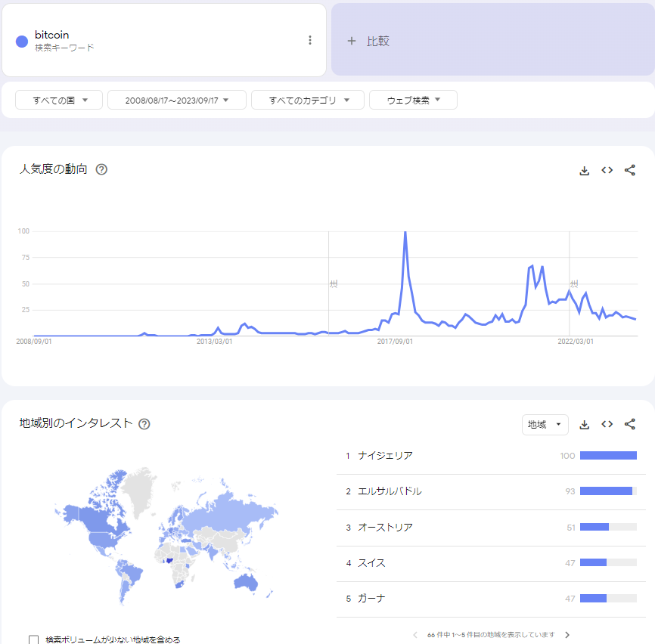Image resolution: width=655 pixels, height=644 pixels.
Task: Share the 人気度の動向 chart
Action: click(630, 170)
